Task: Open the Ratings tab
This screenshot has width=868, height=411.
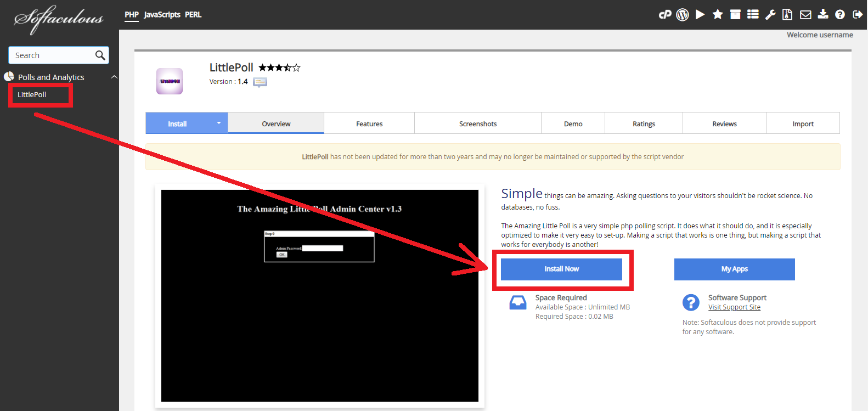Action: point(644,123)
